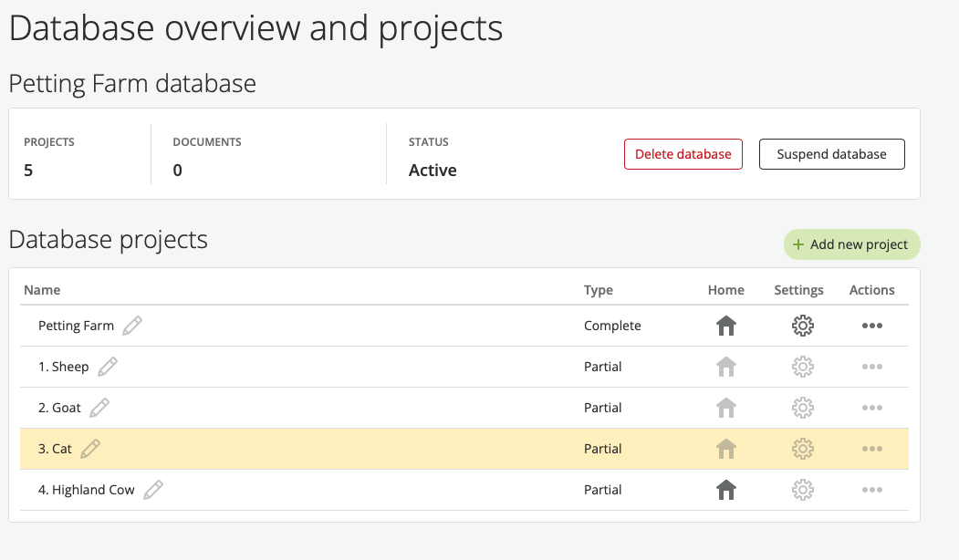Select the home icon for 3. Cat
Image resolution: width=959 pixels, height=560 pixels.
(x=726, y=449)
